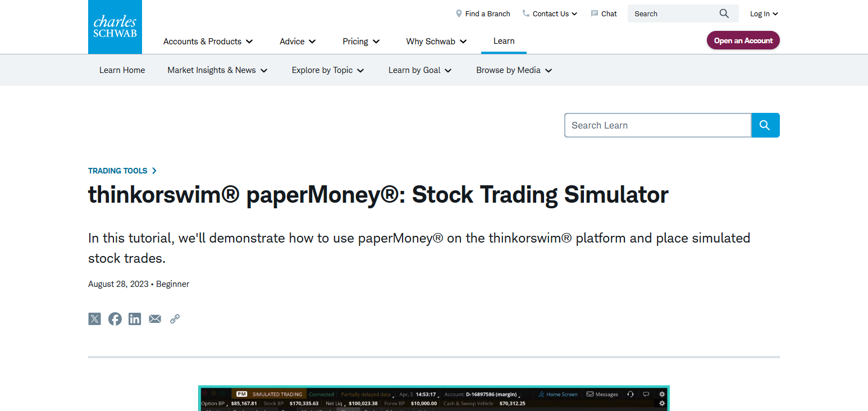Expand the Pricing menu
868x411 pixels.
tap(361, 42)
